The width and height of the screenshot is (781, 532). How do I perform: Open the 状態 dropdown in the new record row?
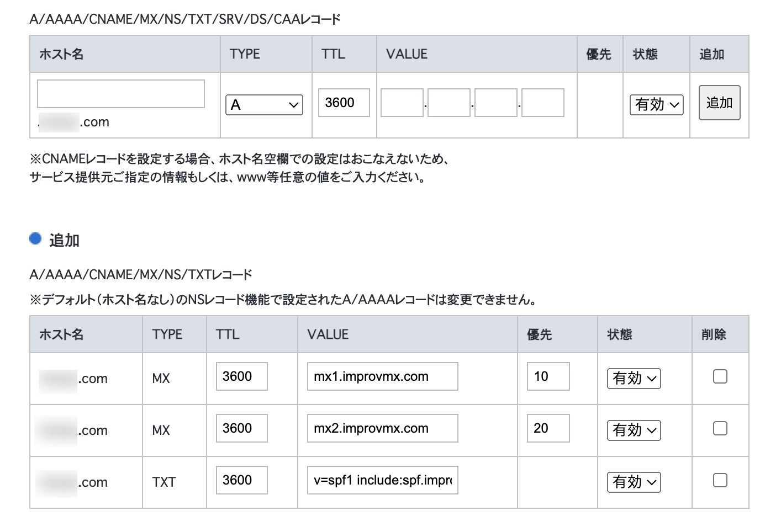coord(656,105)
